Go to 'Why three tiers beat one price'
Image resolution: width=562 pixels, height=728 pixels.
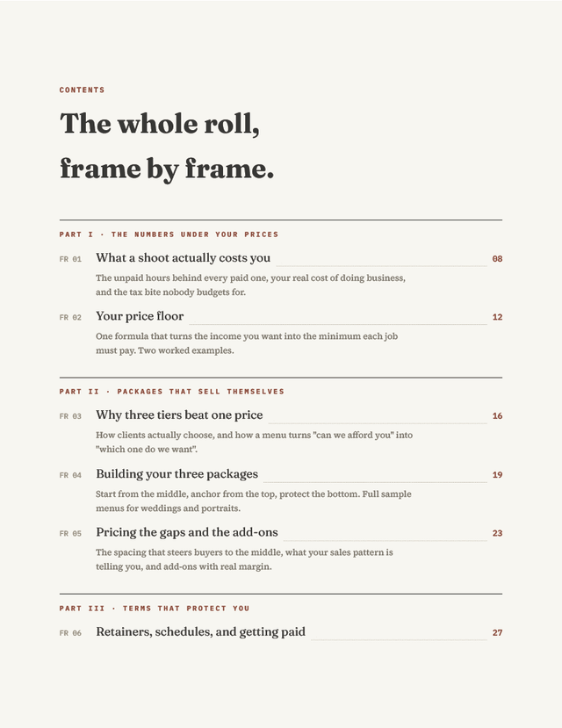[179, 415]
